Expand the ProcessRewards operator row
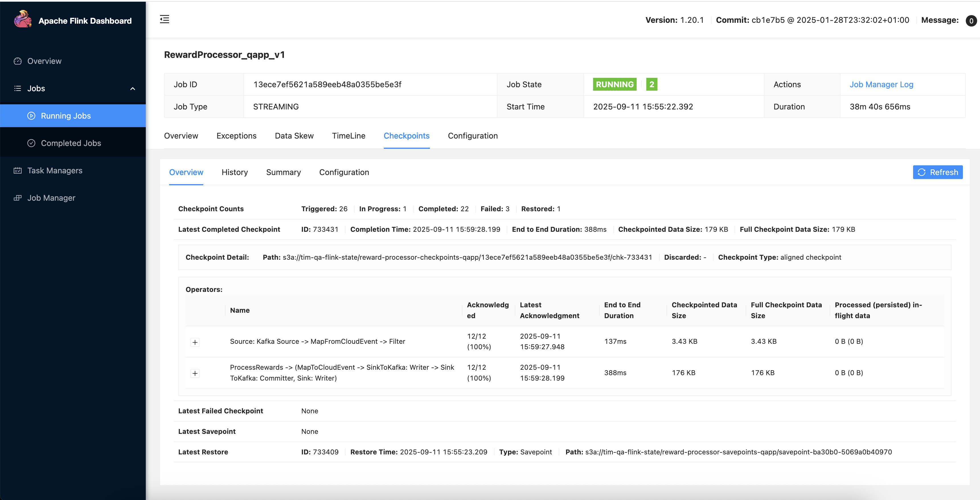This screenshot has width=980, height=500. (x=195, y=373)
